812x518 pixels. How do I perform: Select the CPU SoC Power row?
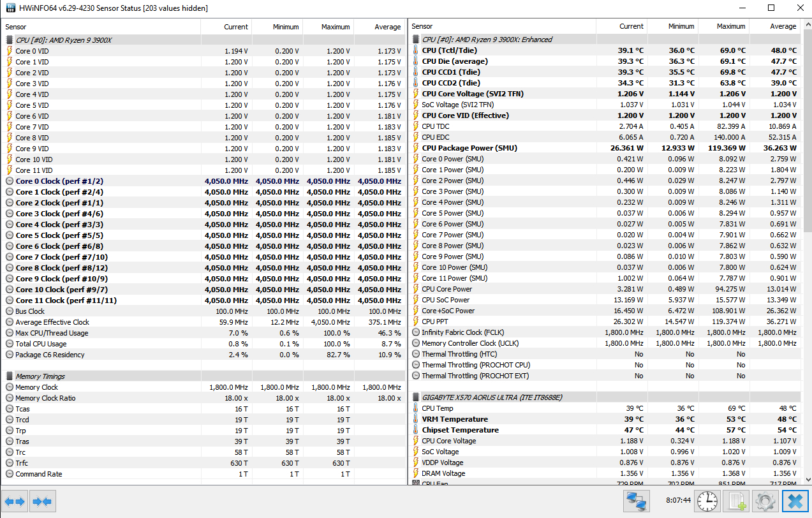pyautogui.click(x=605, y=300)
